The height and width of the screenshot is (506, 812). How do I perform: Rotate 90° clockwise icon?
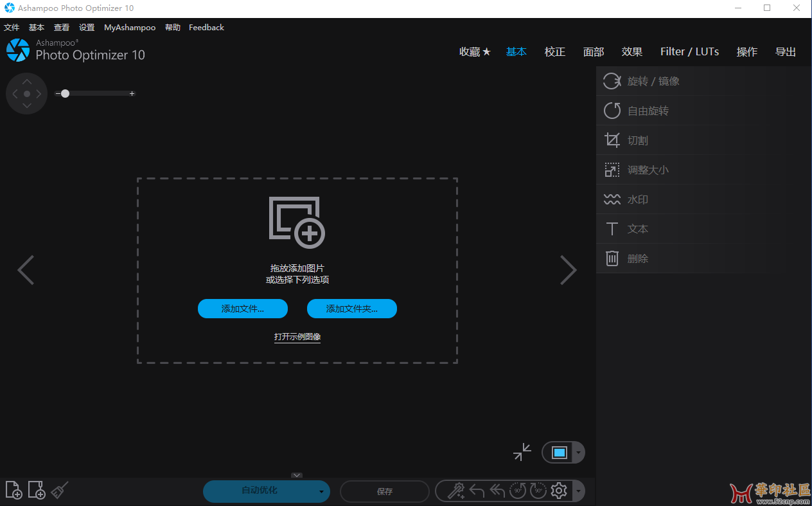coord(538,491)
